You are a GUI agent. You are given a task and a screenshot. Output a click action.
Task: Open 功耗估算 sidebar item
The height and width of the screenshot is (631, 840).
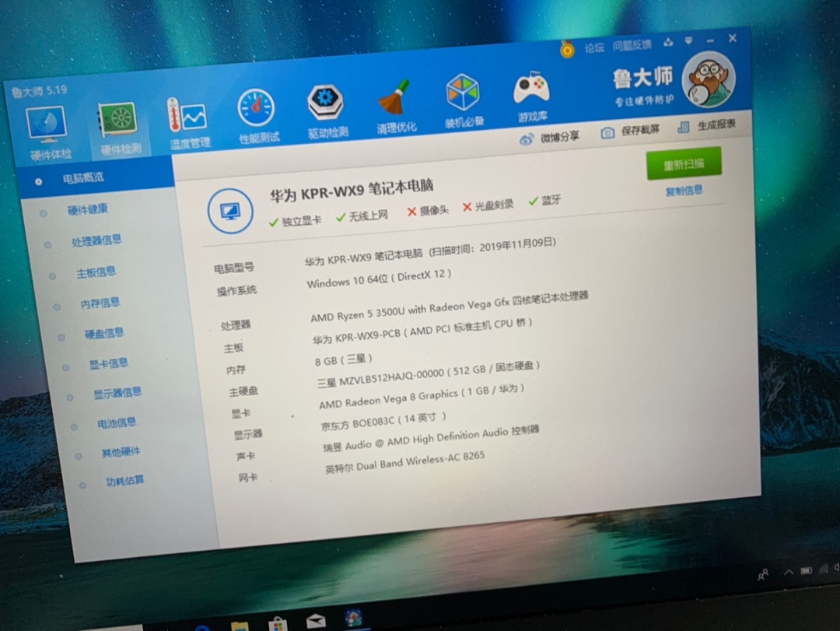[x=124, y=480]
